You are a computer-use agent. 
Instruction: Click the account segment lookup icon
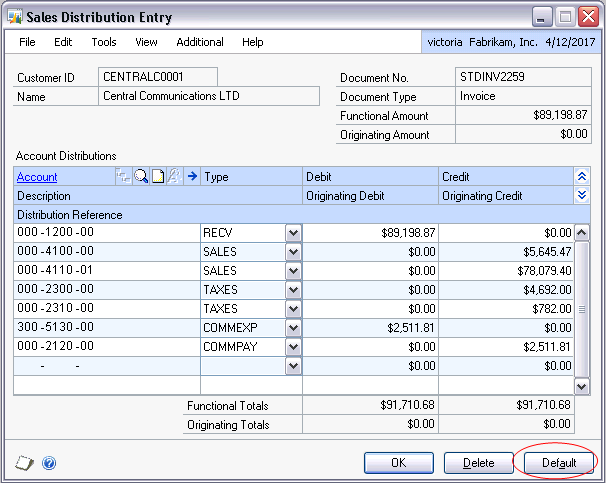[124, 177]
